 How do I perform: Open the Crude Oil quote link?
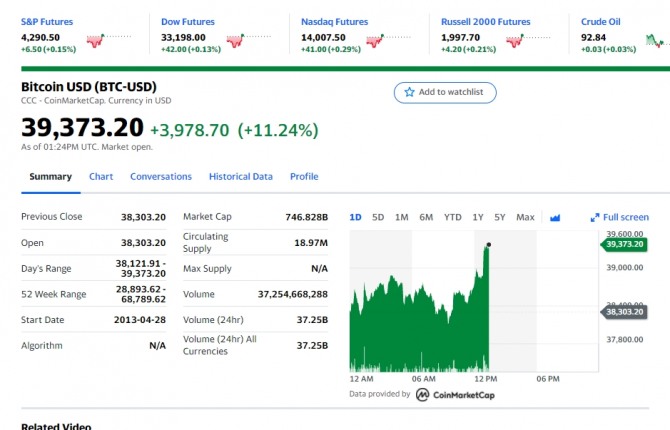(x=601, y=21)
